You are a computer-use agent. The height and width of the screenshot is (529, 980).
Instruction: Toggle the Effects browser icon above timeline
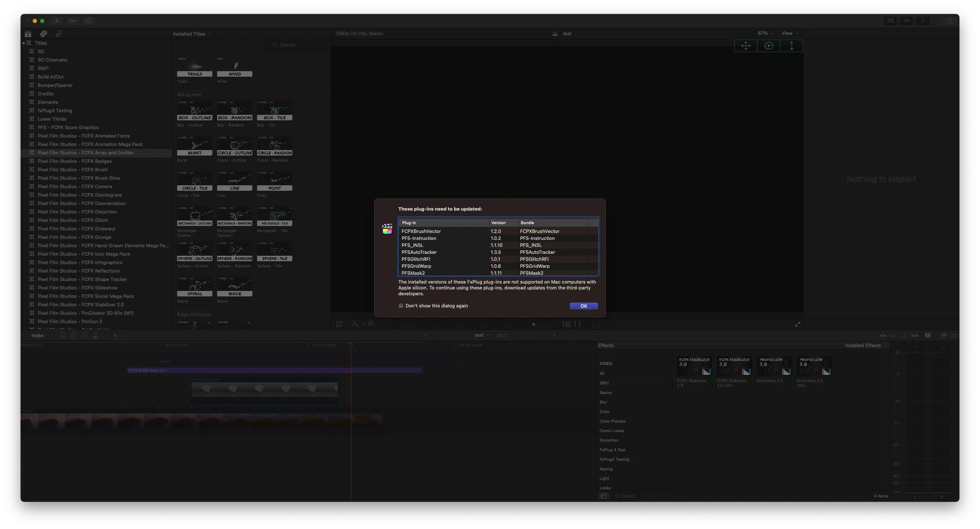pyautogui.click(x=943, y=335)
